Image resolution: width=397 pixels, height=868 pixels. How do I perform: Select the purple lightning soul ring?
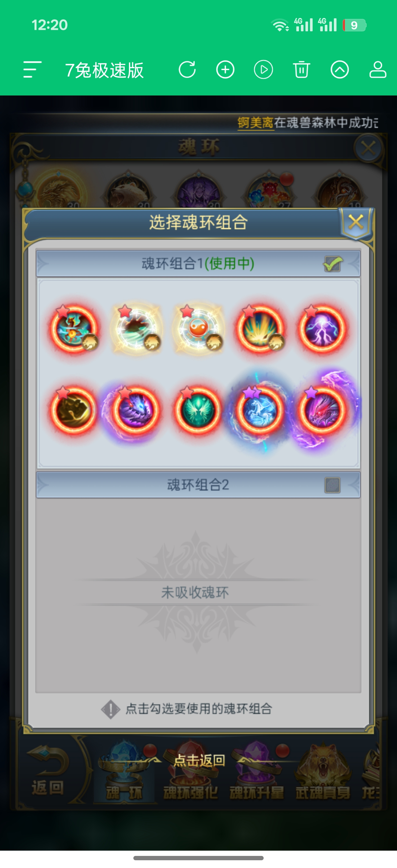323,329
